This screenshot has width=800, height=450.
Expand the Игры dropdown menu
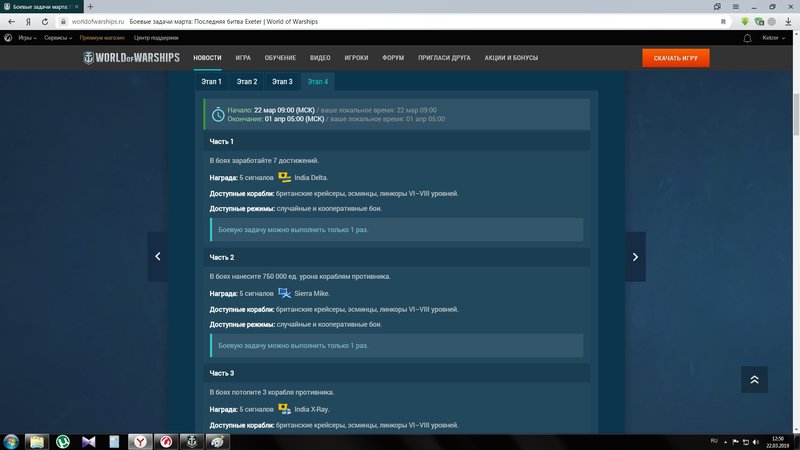(x=25, y=38)
